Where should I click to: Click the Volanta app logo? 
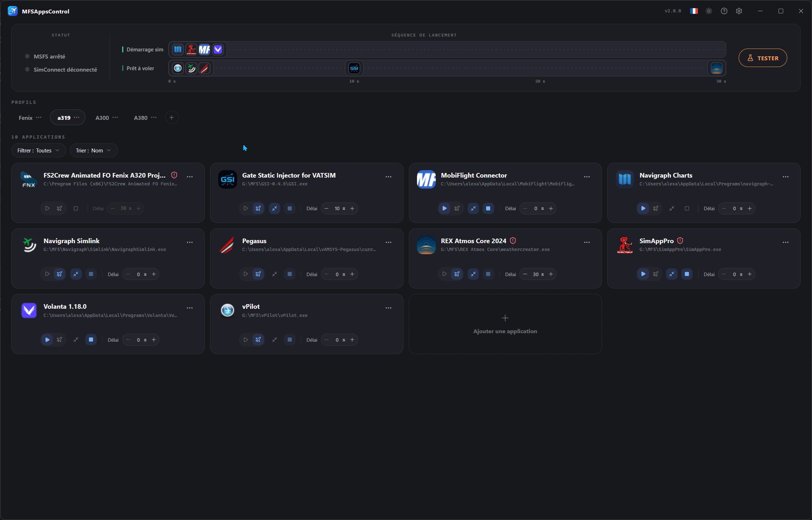coord(29,311)
